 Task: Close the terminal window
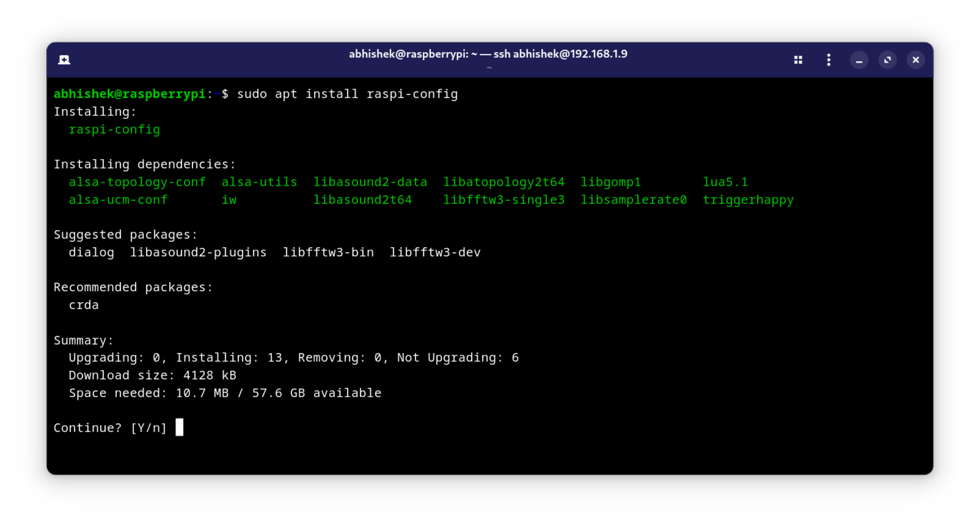pos(916,60)
